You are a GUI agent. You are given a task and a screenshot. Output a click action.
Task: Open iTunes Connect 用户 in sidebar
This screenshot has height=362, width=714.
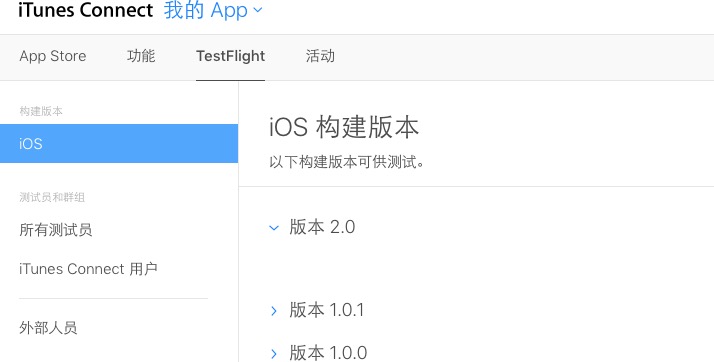(x=88, y=269)
